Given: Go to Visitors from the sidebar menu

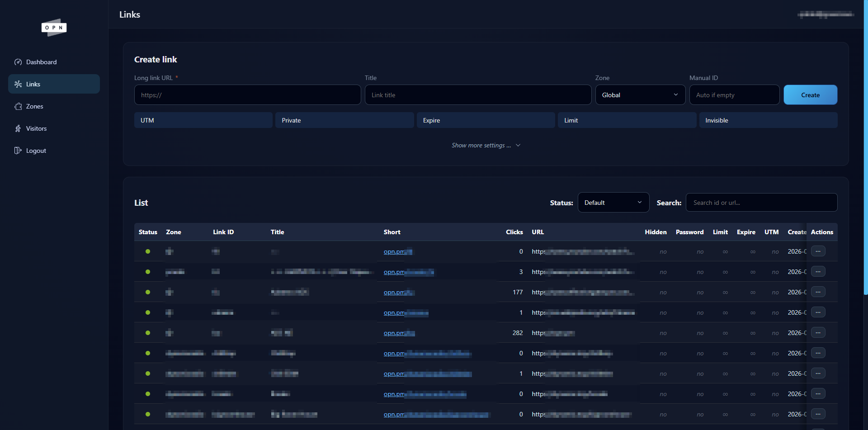Looking at the screenshot, I should pos(36,128).
